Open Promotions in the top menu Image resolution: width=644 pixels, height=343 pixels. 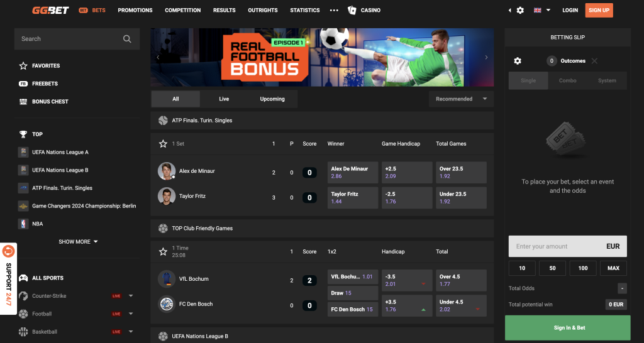135,10
